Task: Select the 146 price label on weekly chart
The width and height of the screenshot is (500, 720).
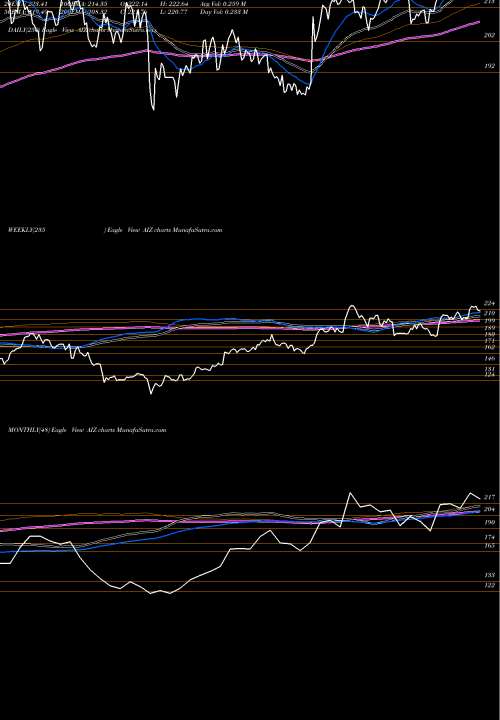Action: click(489, 359)
